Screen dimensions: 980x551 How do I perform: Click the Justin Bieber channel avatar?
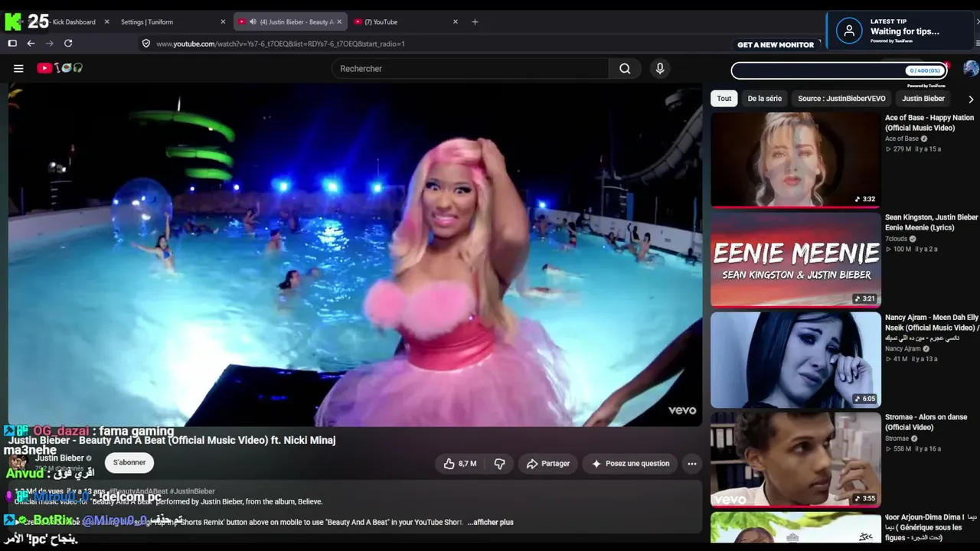(x=18, y=462)
